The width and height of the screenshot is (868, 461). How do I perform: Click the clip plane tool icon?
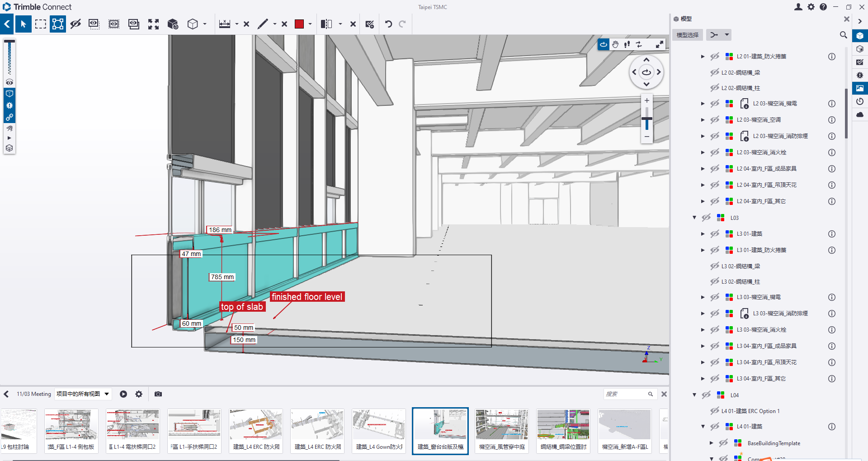(326, 24)
